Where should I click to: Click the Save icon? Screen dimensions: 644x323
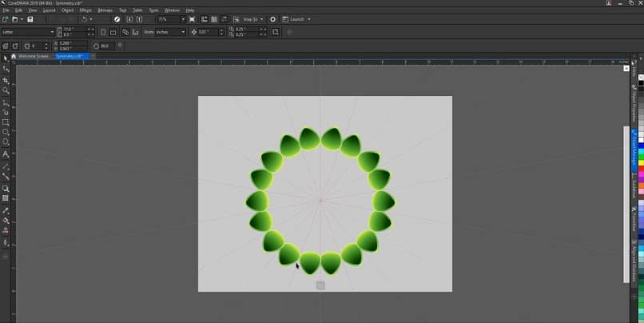click(x=30, y=19)
